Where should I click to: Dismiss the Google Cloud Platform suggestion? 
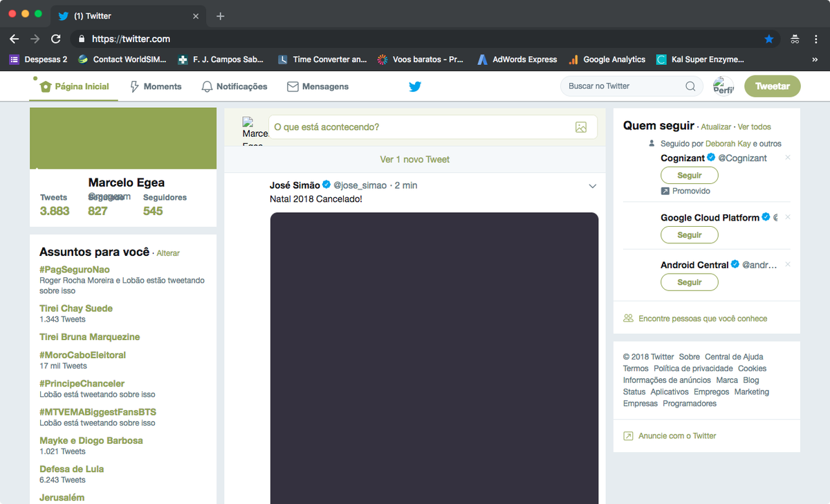tap(788, 217)
